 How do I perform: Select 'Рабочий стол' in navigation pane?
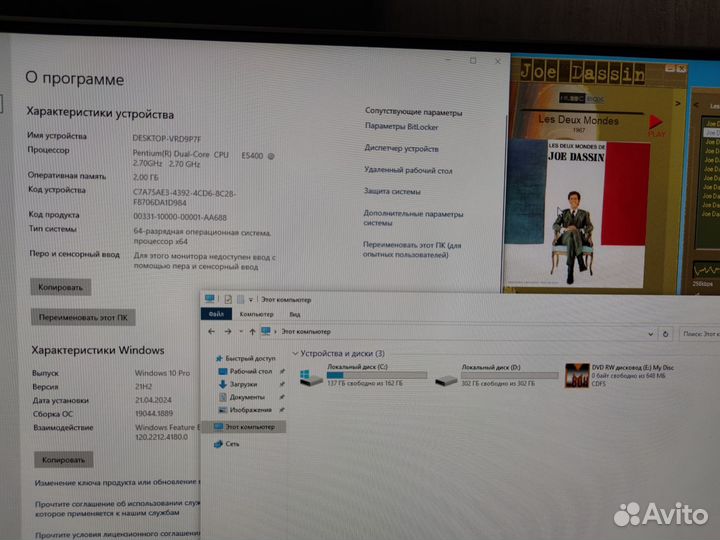pyautogui.click(x=246, y=371)
